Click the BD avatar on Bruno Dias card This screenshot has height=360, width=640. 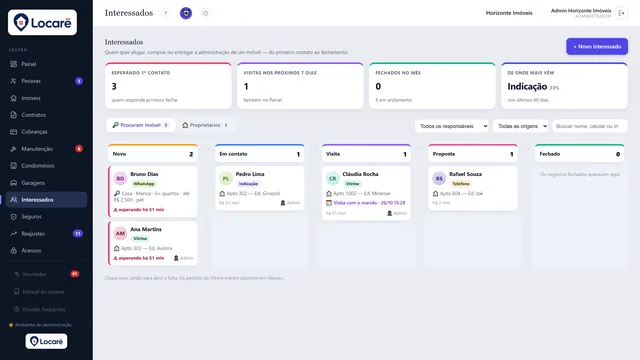[120, 178]
